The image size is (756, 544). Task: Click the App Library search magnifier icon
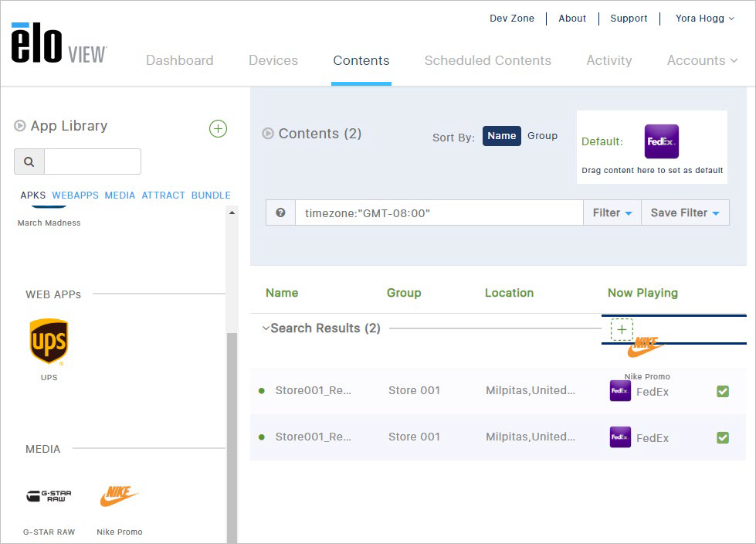tap(29, 161)
